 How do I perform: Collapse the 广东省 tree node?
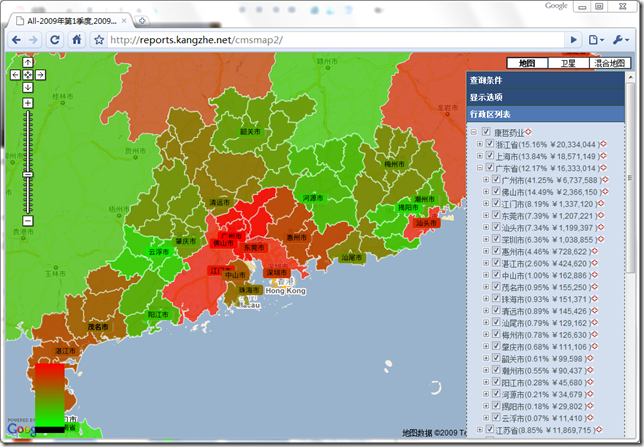click(480, 169)
